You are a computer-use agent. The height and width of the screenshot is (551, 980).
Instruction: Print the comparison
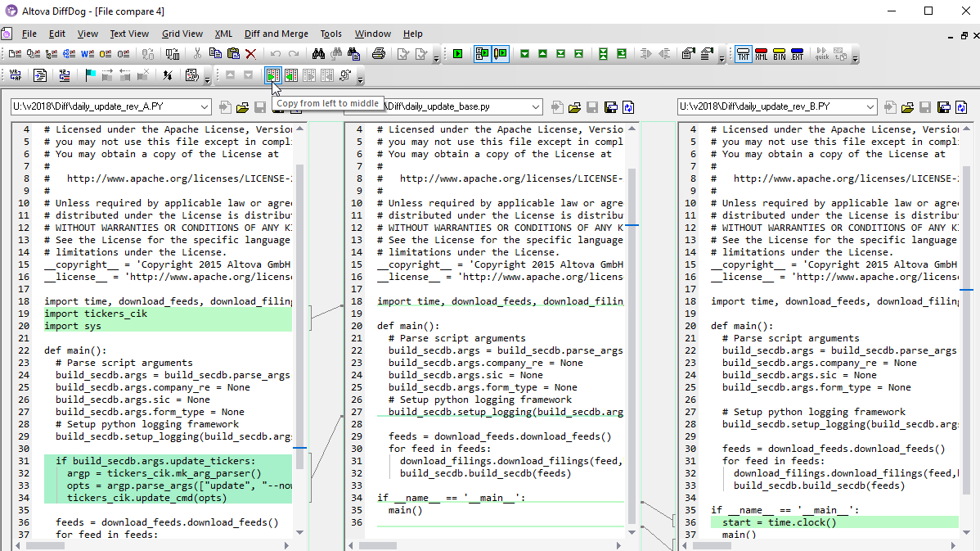pyautogui.click(x=379, y=54)
